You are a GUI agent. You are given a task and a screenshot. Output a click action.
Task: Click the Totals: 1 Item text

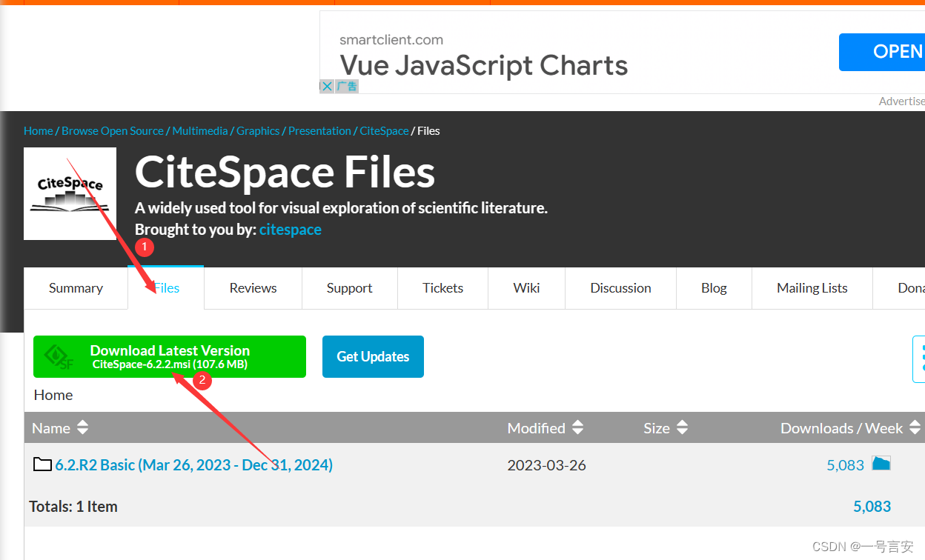pyautogui.click(x=73, y=507)
